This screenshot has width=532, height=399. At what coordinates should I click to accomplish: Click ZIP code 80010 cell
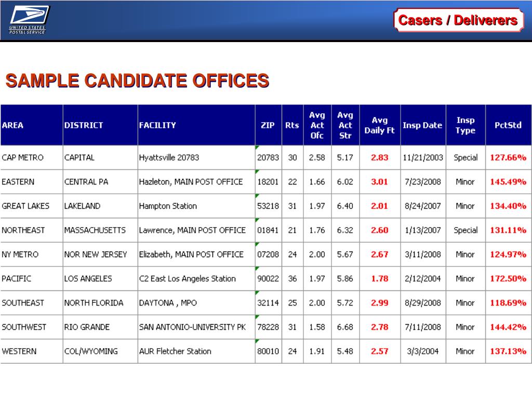268,351
